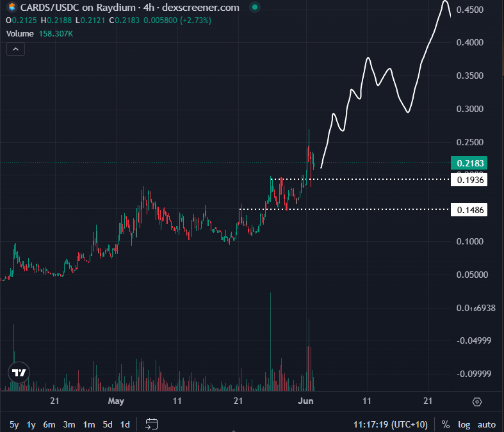Select the 6m time range
Viewport: 504px width, 432px height.
49,424
